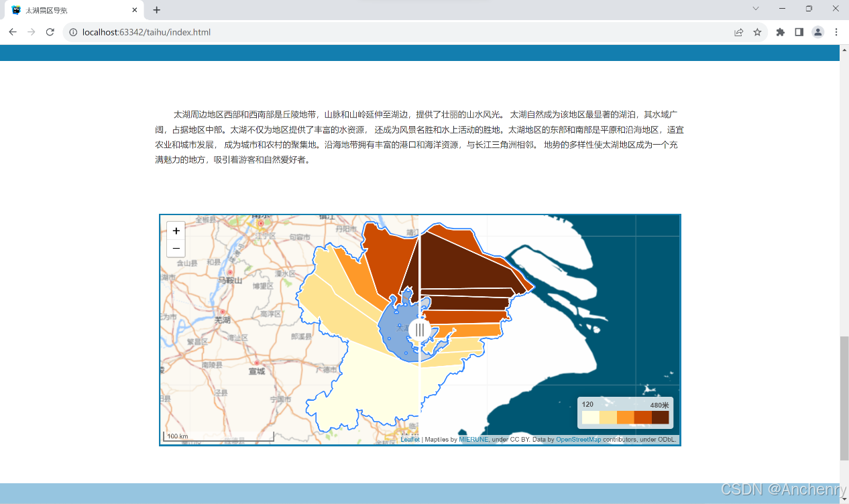
Task: Close the 太湖景区导览 tab
Action: 135,10
